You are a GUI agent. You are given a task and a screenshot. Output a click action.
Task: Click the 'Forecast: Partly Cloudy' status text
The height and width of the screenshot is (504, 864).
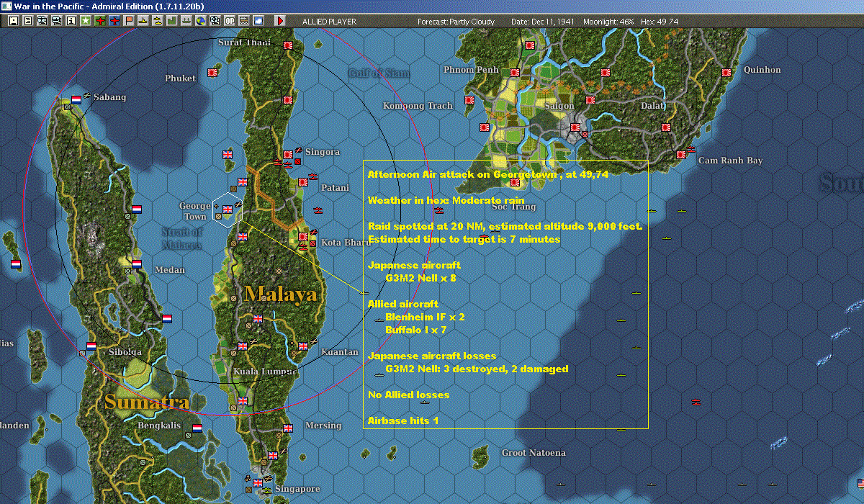click(x=456, y=22)
